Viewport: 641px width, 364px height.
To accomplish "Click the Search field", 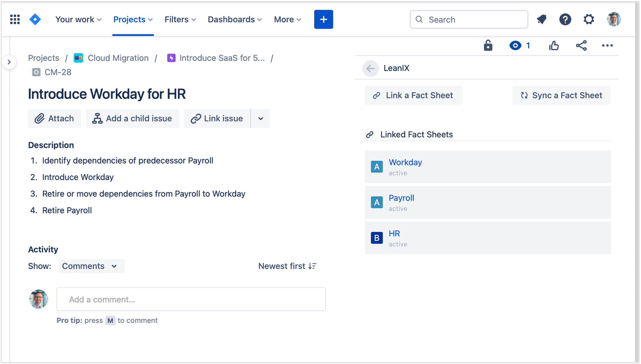I will coord(469,19).
